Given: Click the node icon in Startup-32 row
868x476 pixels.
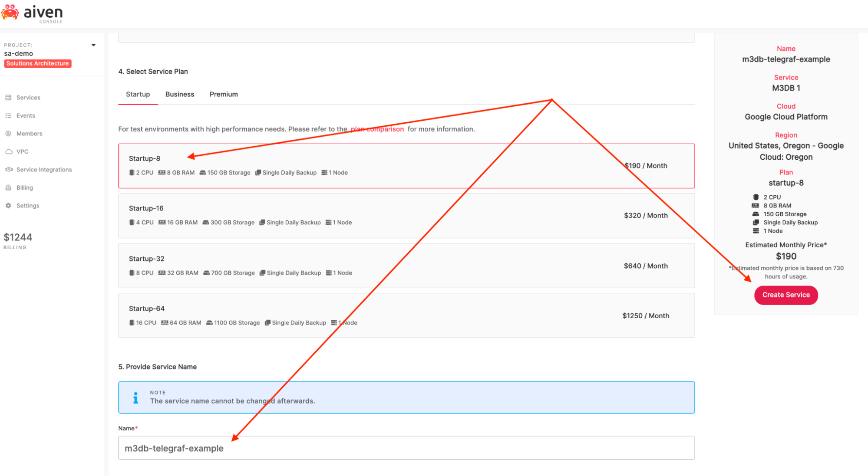Looking at the screenshot, I should 329,273.
